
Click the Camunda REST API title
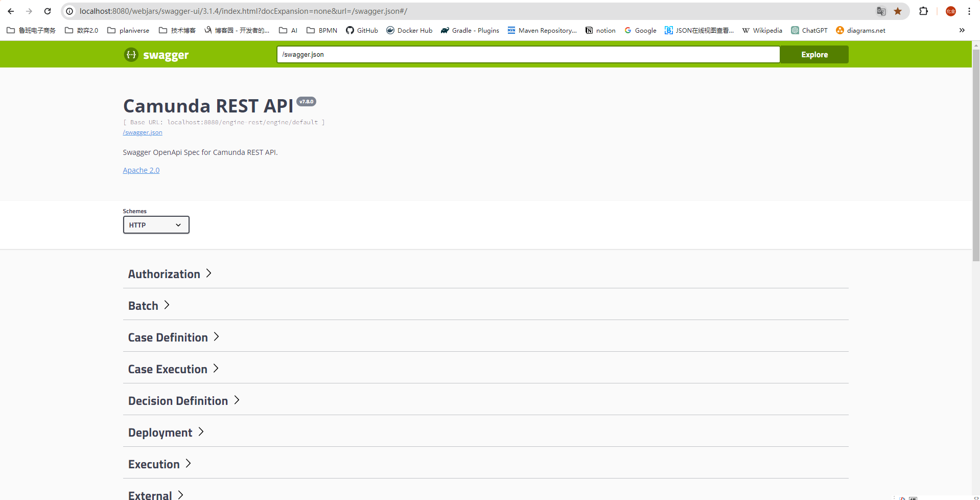pos(208,106)
